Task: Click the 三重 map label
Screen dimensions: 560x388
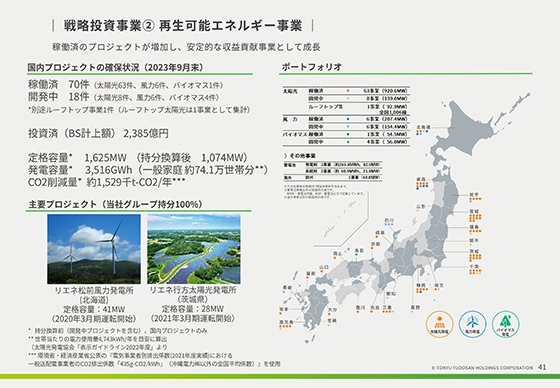Action: (x=387, y=307)
